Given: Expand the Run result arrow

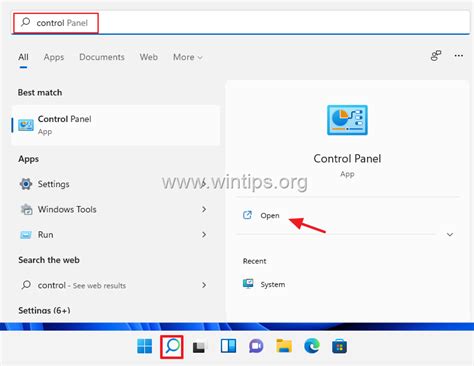Looking at the screenshot, I should [204, 235].
